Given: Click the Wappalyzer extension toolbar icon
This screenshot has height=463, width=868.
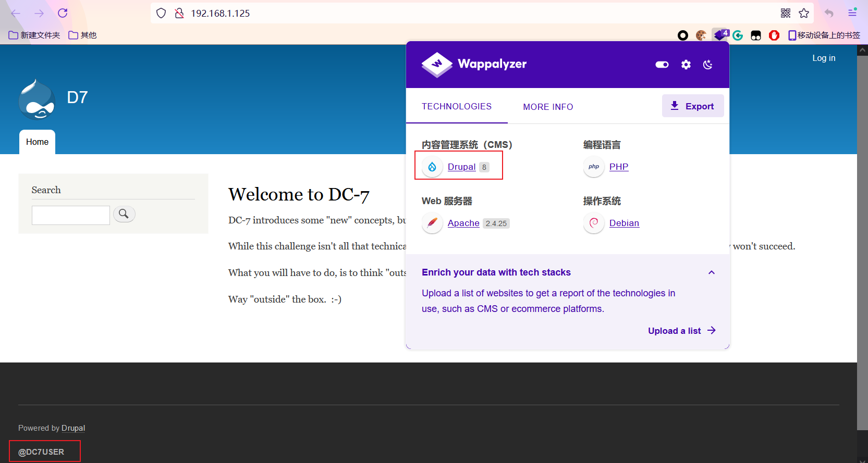Looking at the screenshot, I should point(720,35).
